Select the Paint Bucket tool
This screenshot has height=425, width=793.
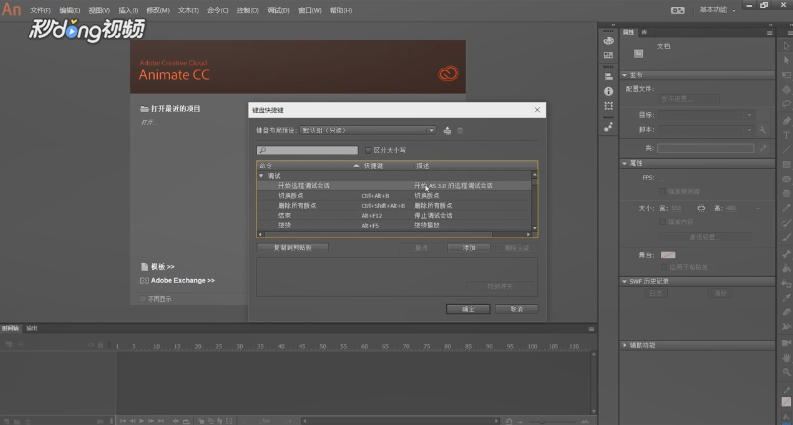click(x=786, y=269)
